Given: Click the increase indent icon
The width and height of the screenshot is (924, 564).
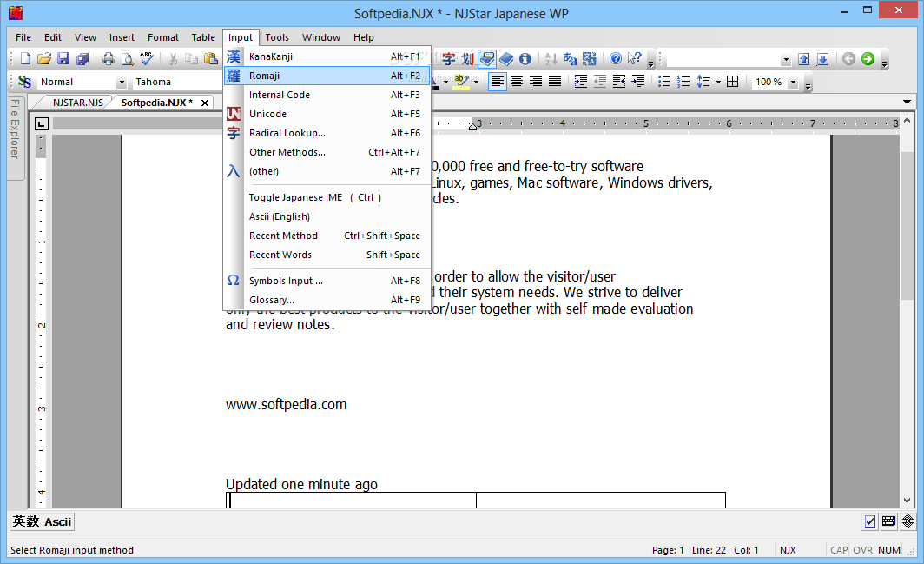Looking at the screenshot, I should tap(581, 82).
